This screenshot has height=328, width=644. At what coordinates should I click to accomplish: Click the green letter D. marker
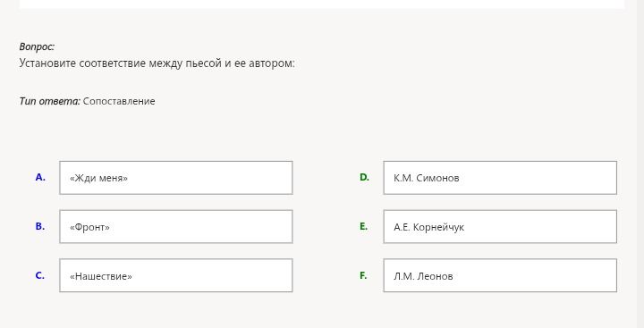click(364, 177)
